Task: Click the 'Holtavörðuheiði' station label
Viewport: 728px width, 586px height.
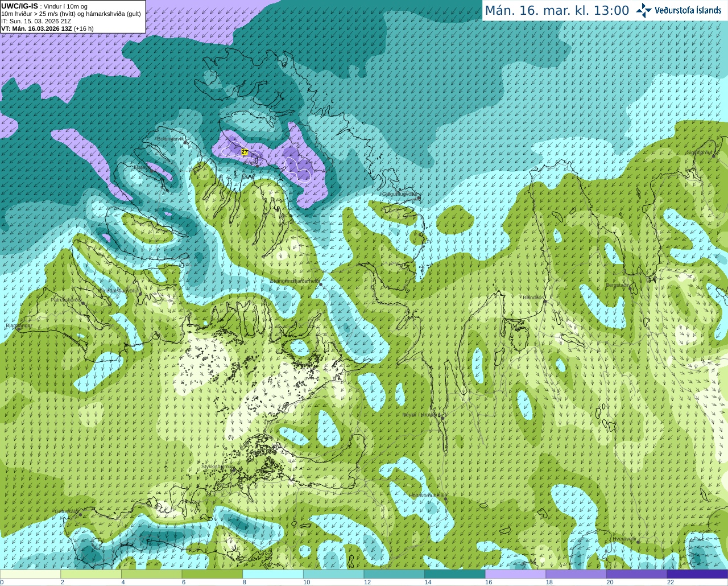Action: pyautogui.click(x=426, y=496)
